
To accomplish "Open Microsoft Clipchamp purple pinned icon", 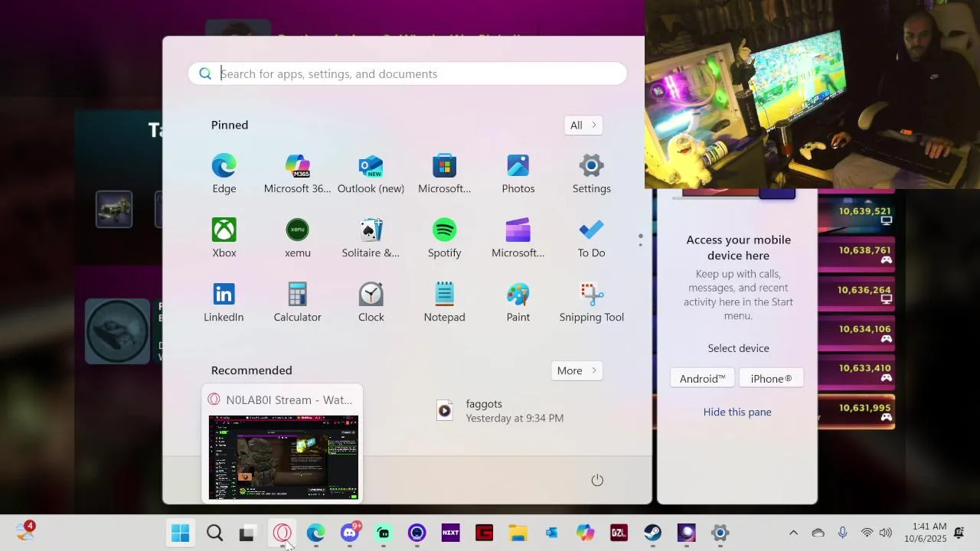I will (518, 238).
